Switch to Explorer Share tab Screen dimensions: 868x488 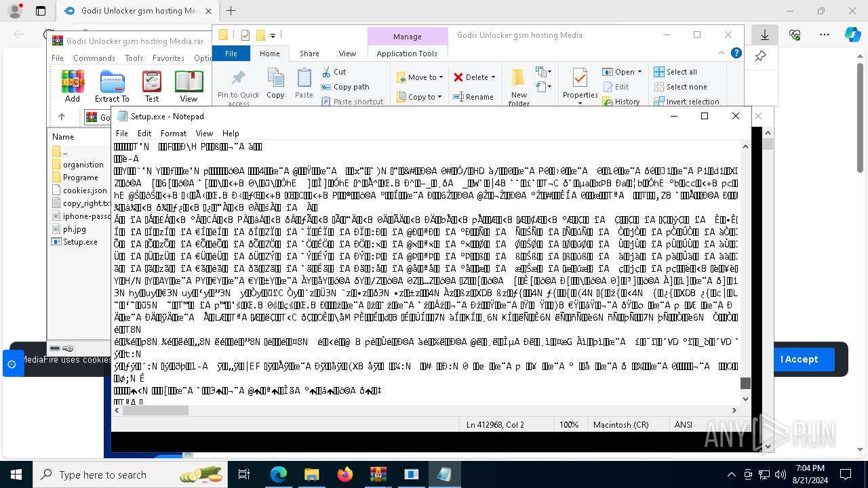(309, 54)
